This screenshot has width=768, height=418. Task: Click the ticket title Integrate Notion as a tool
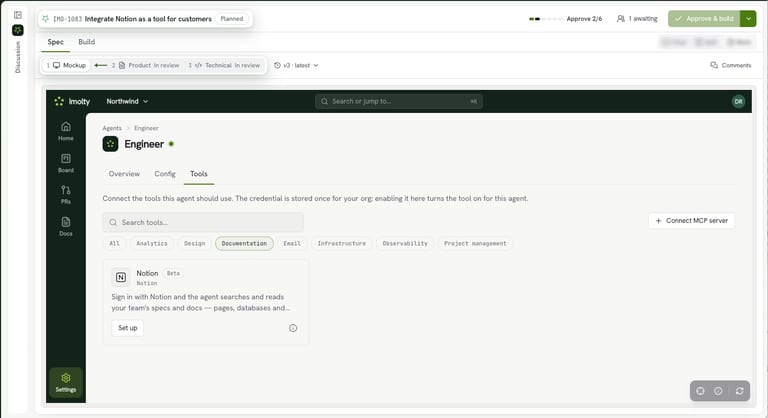coord(148,19)
